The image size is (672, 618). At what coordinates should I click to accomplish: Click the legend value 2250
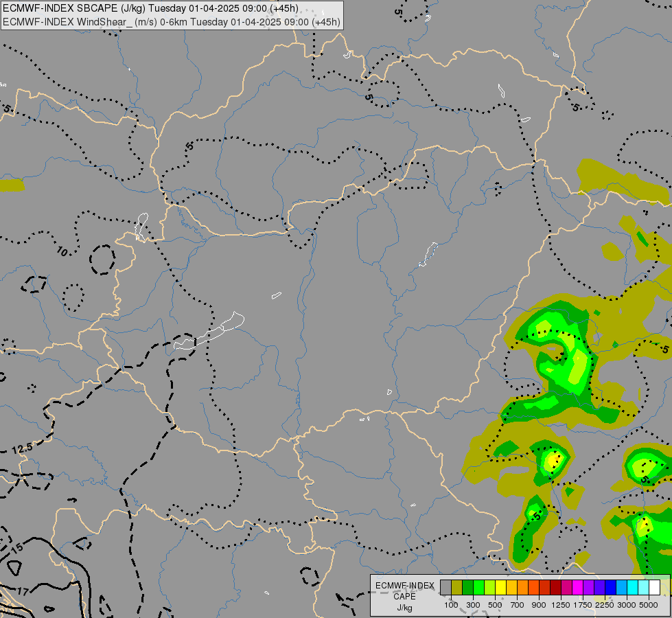click(x=605, y=605)
